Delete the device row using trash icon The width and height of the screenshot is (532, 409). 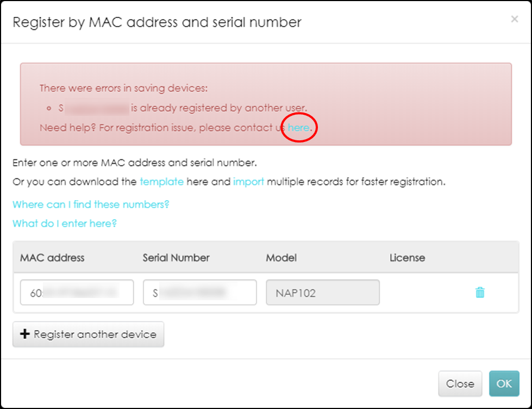(480, 293)
